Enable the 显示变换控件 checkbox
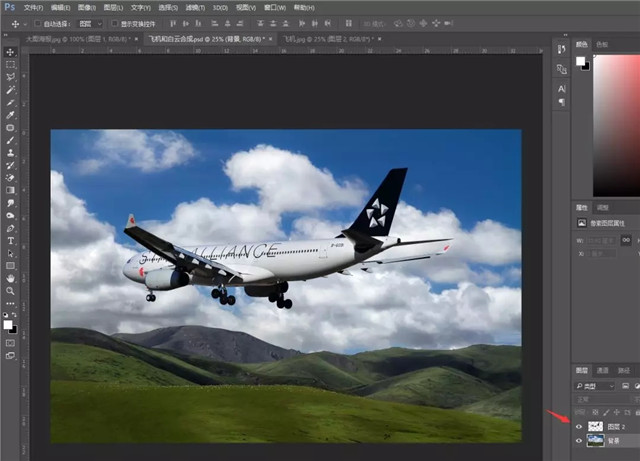Screen dimensions: 640x461 click(113, 23)
